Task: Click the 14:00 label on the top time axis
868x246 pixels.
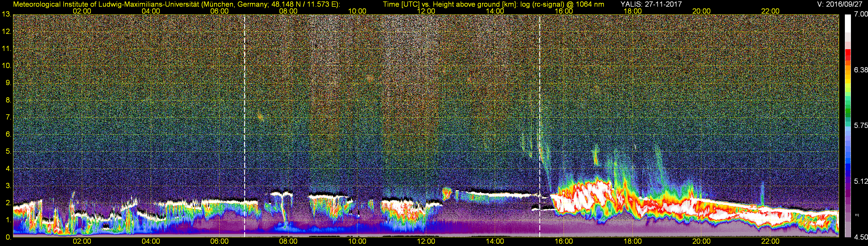Action: (495, 11)
